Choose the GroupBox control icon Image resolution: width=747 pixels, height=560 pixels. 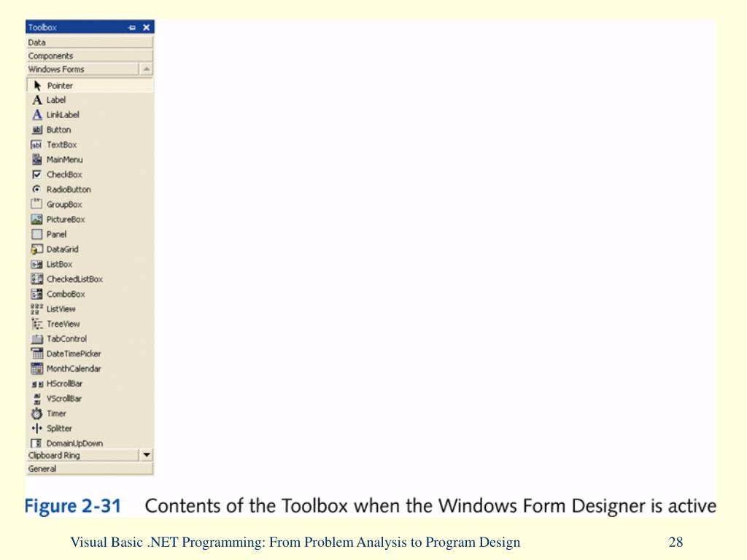36,204
